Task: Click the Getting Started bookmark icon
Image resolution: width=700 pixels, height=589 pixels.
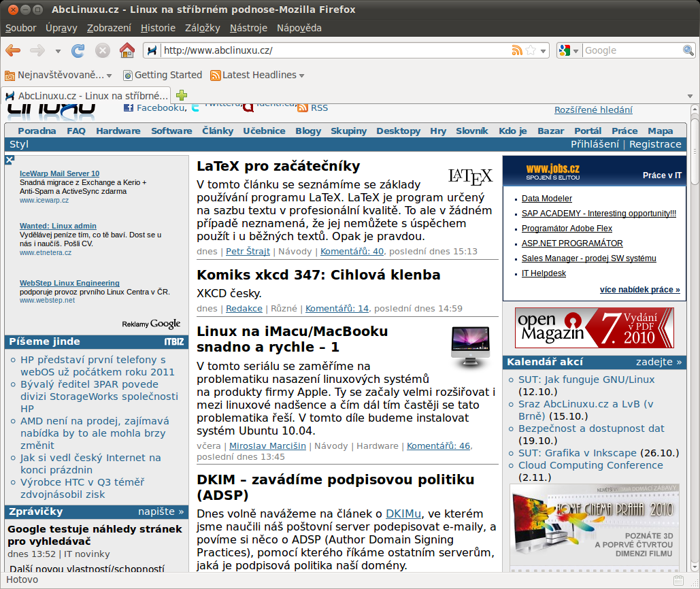Action: click(x=128, y=75)
